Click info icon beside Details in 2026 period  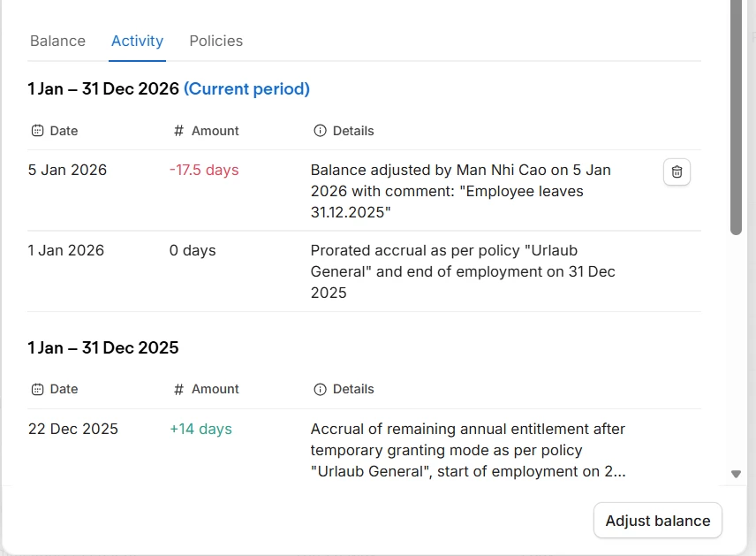pyautogui.click(x=320, y=131)
